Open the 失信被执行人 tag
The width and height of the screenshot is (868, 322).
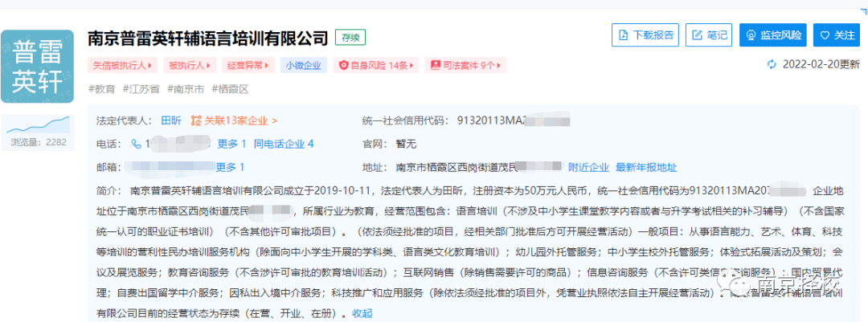(x=122, y=65)
